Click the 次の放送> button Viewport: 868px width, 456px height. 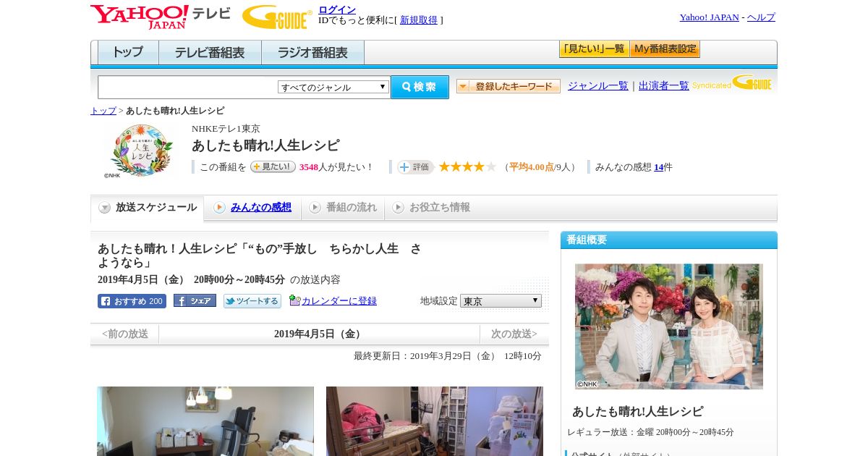tap(514, 334)
